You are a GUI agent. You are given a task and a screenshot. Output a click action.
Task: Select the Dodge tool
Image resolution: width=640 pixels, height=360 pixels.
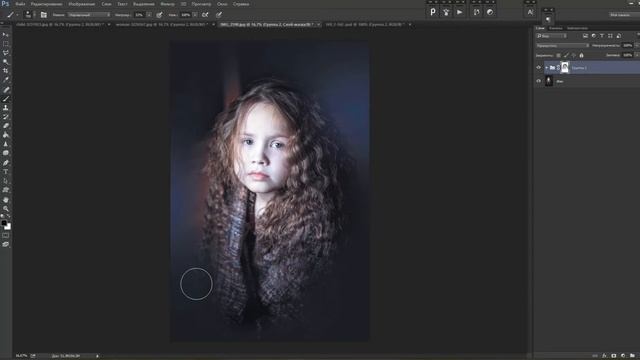pyautogui.click(x=6, y=153)
